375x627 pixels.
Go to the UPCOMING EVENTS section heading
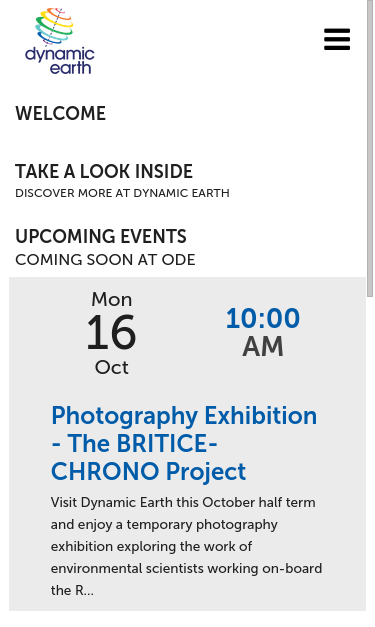pyautogui.click(x=101, y=236)
